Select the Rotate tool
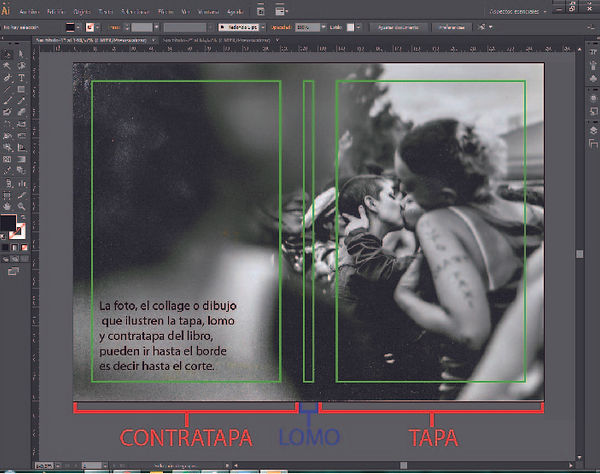Screen dimensions: 600x474 click(x=7, y=124)
